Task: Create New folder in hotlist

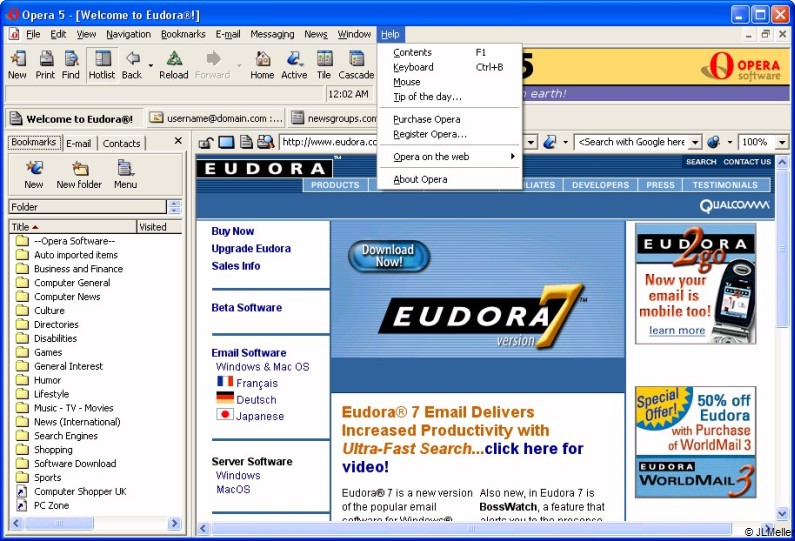Action: tap(79, 174)
